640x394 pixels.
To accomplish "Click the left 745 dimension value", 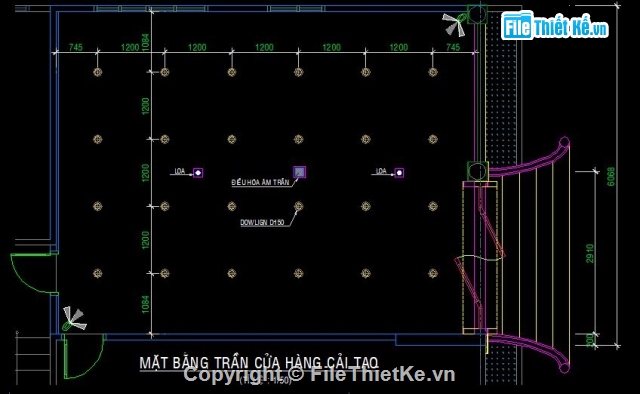I will [x=76, y=47].
